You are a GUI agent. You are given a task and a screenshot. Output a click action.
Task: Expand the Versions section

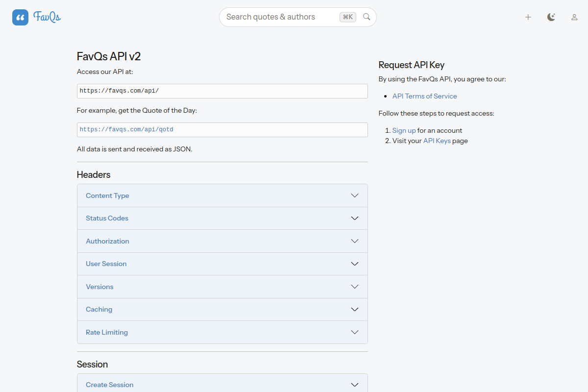point(222,287)
